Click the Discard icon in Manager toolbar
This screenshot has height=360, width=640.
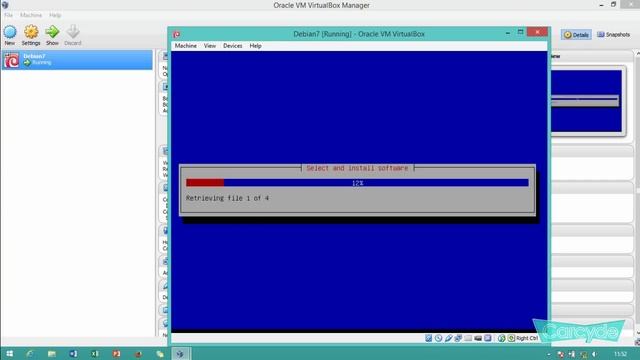point(73,32)
